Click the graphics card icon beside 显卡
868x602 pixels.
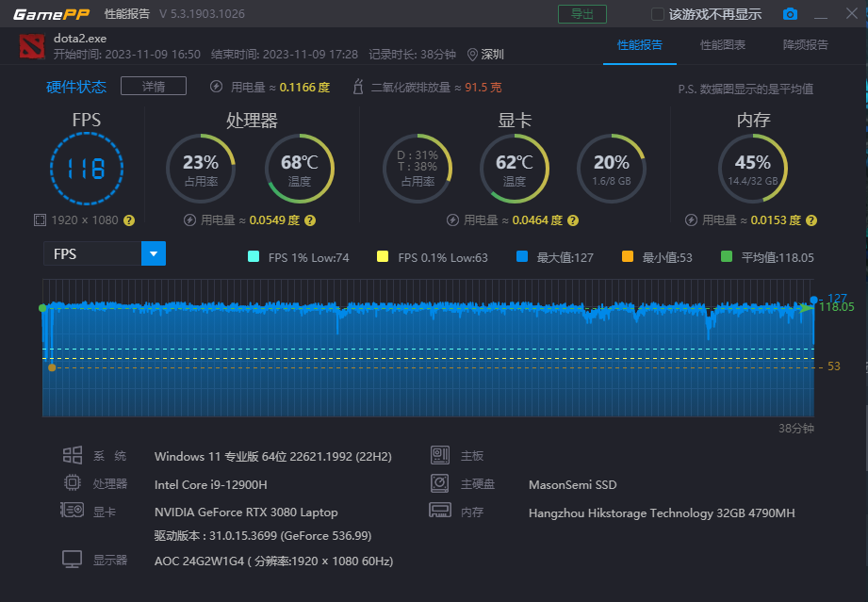[72, 510]
